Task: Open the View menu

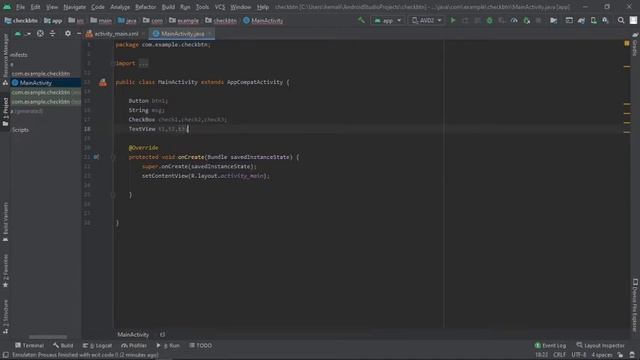Action: [x=52, y=7]
